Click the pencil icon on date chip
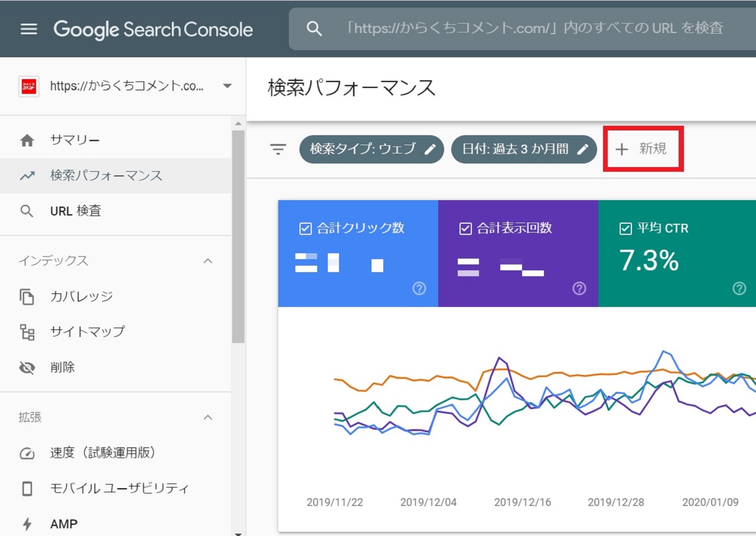Viewport: 756px width, 536px height. pos(583,149)
